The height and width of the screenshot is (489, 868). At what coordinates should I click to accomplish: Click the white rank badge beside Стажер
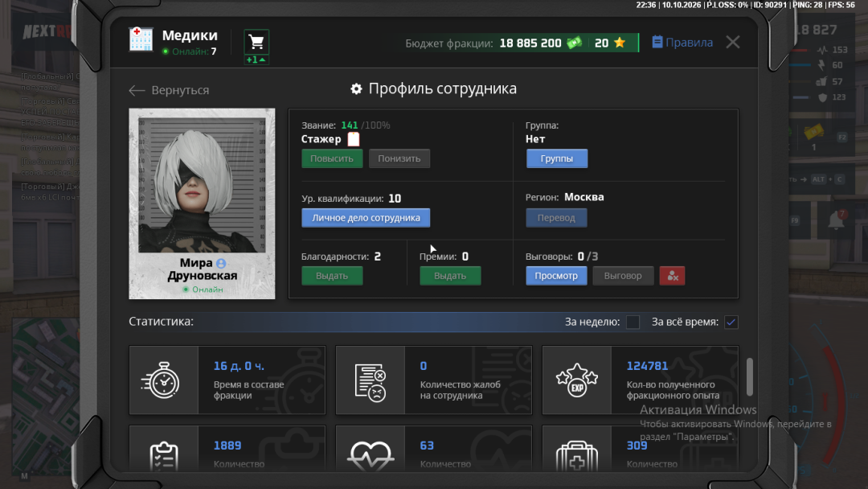coord(353,139)
